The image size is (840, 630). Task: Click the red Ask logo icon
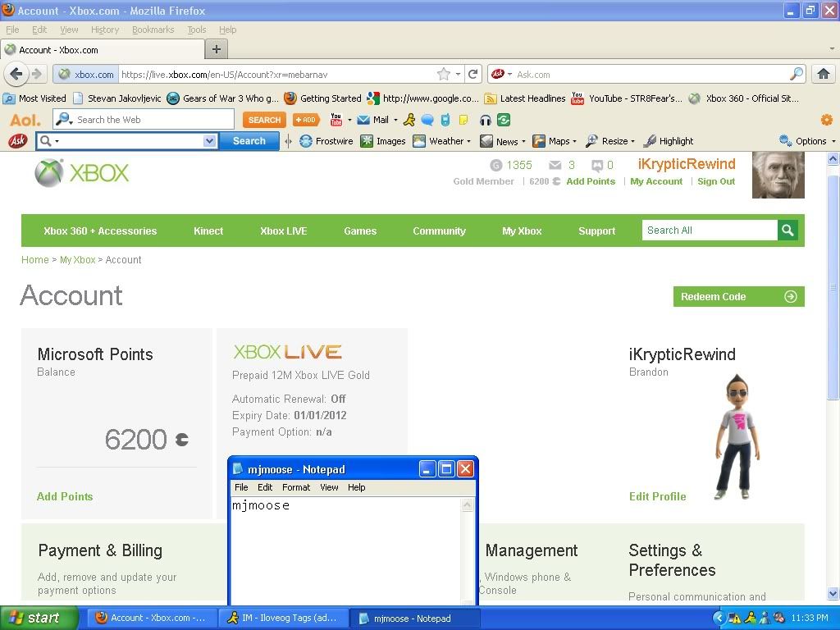coord(18,141)
